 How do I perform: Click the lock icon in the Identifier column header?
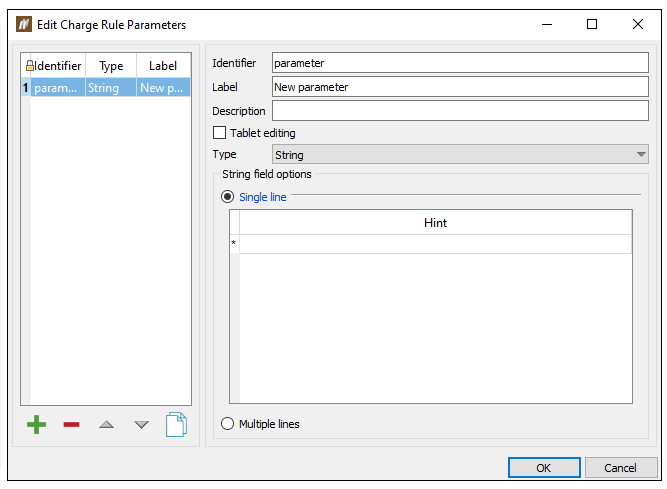tap(30, 66)
